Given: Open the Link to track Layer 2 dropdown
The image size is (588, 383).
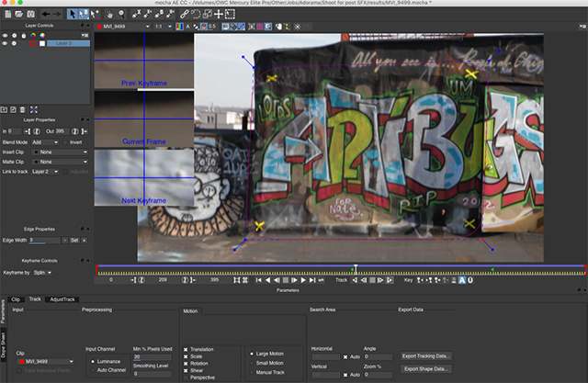Looking at the screenshot, I should click(45, 172).
